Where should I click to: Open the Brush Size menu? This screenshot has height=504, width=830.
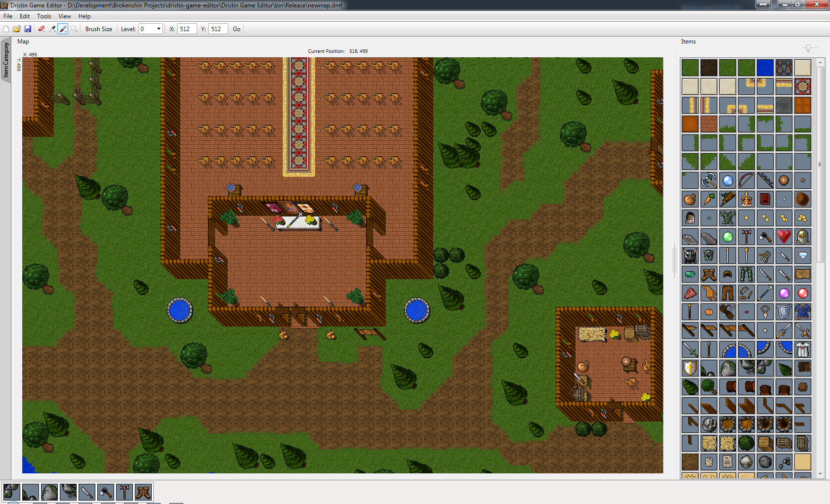pyautogui.click(x=98, y=29)
